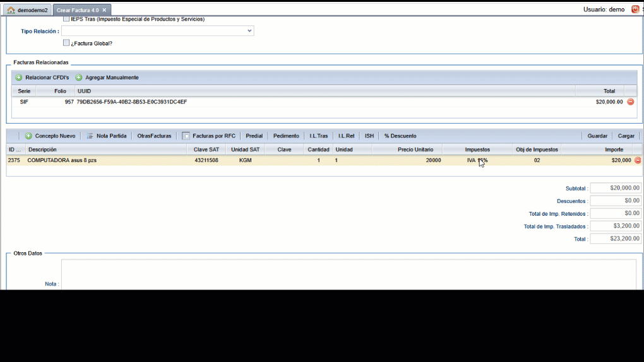Delete the COMPUTADORA asus row with red icon
Image resolution: width=644 pixels, height=362 pixels.
click(x=637, y=160)
